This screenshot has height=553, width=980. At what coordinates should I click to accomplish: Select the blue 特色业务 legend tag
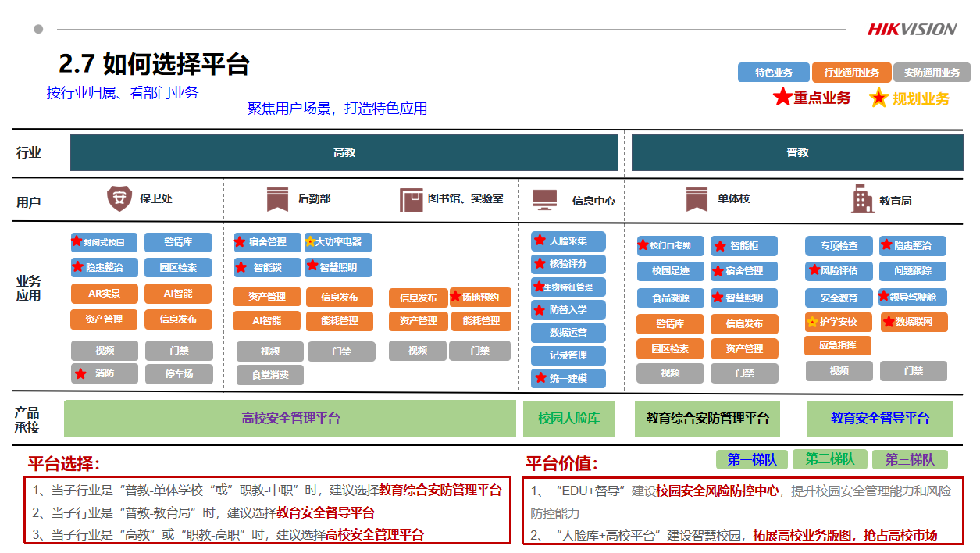(x=774, y=73)
